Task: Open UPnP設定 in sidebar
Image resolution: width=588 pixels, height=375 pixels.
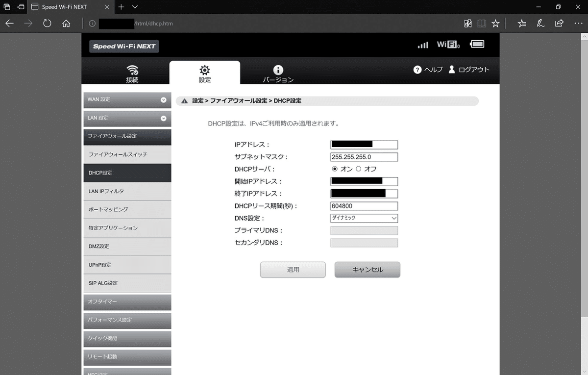Action: point(127,265)
